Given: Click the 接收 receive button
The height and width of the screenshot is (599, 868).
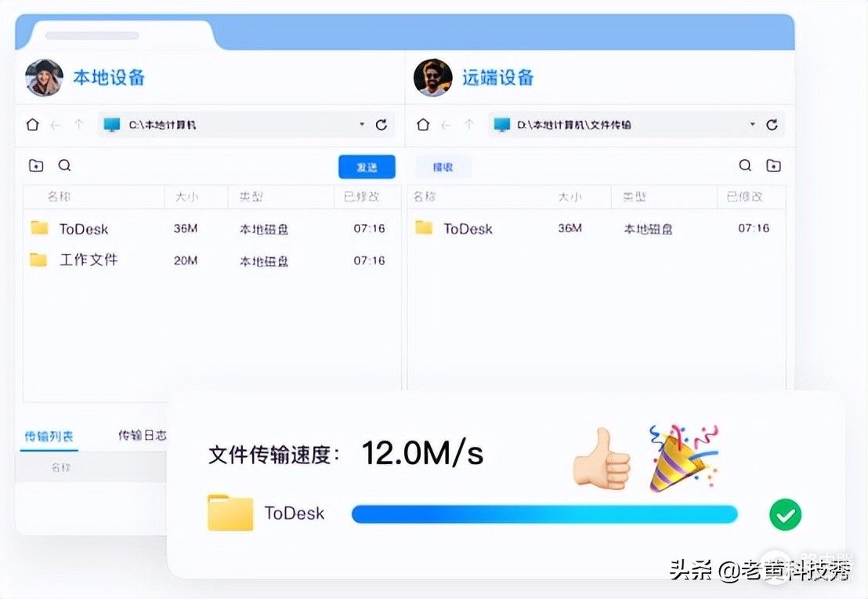Looking at the screenshot, I should 443,167.
